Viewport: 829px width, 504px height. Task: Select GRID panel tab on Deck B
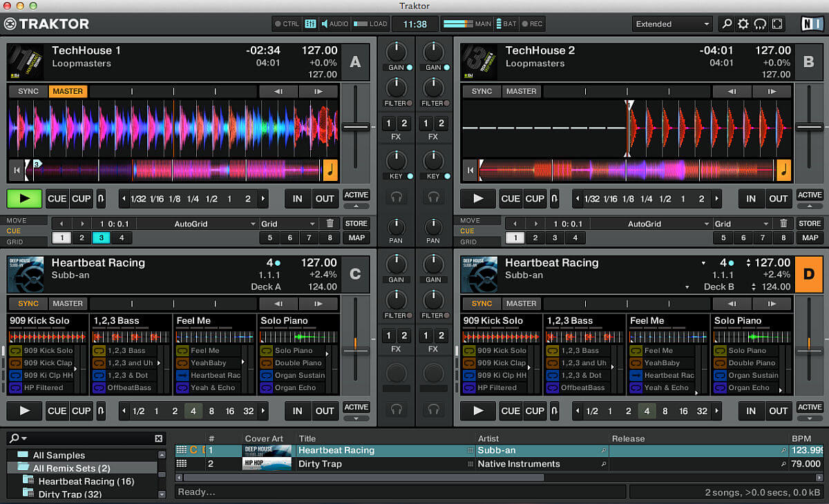468,242
